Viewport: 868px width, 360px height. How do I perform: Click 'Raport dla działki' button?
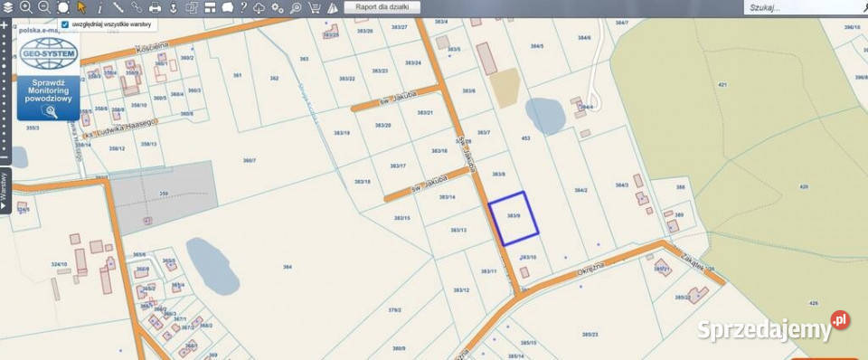tap(382, 7)
